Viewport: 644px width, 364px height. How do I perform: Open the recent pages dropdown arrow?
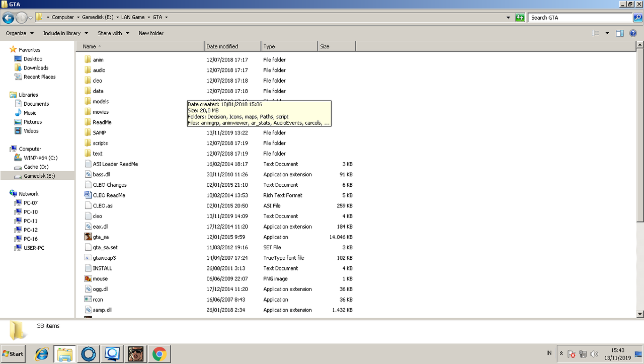tap(30, 18)
